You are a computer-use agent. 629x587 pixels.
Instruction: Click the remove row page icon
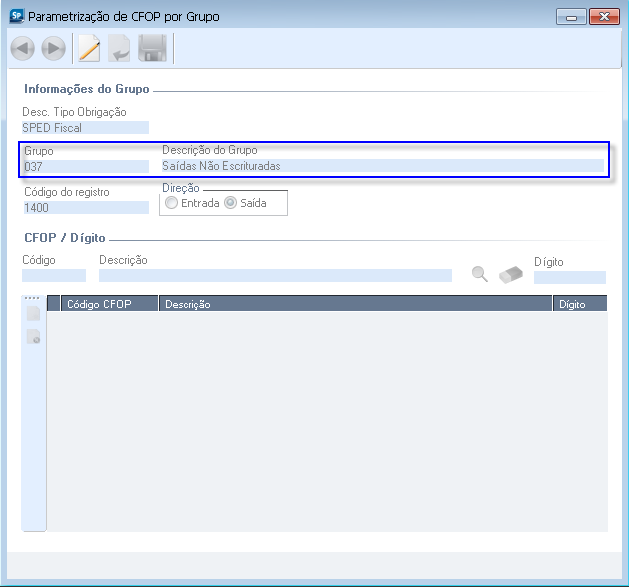click(x=34, y=336)
